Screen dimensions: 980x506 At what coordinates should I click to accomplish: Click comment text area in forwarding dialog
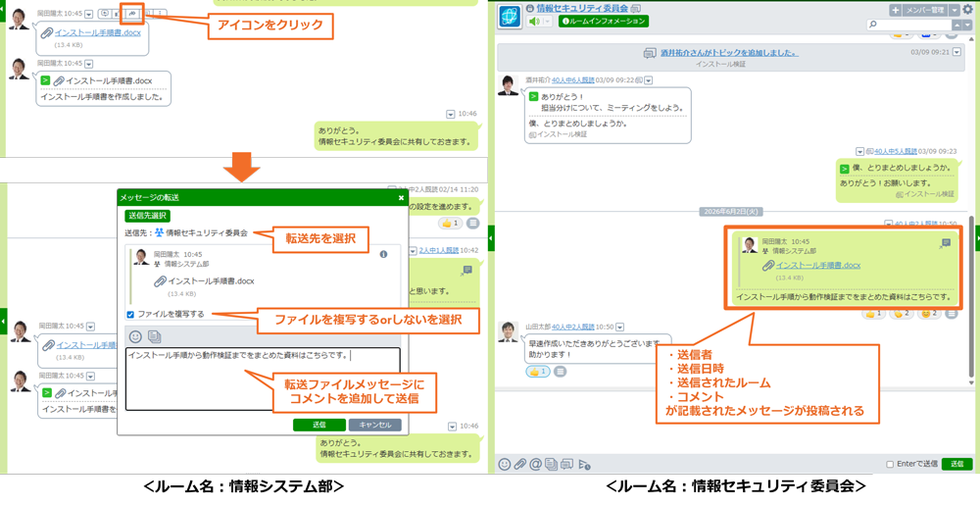point(263,379)
